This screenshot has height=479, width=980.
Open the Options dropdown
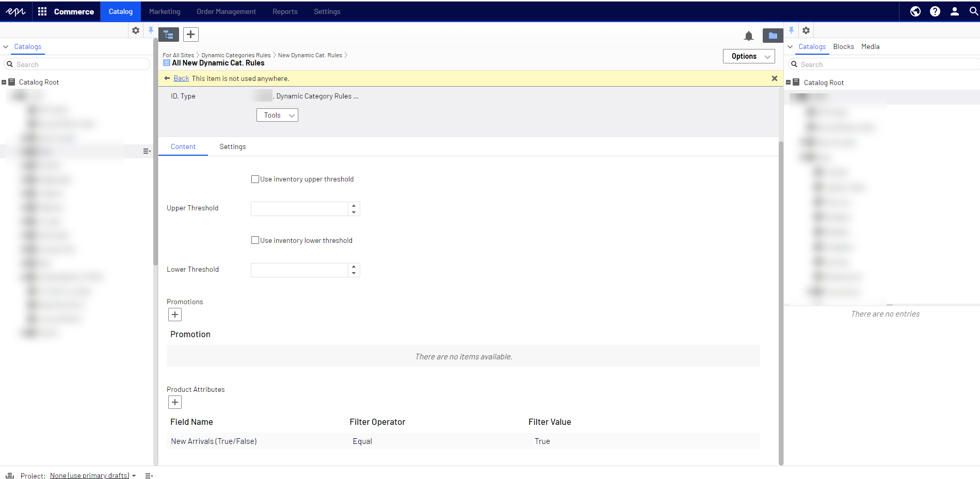coord(749,56)
